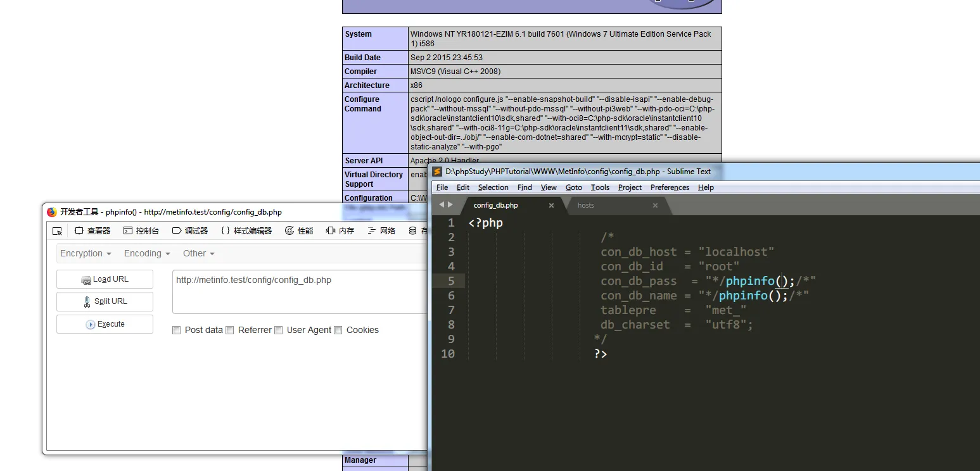Enable the Post data checkbox
This screenshot has width=980, height=471.
click(177, 330)
